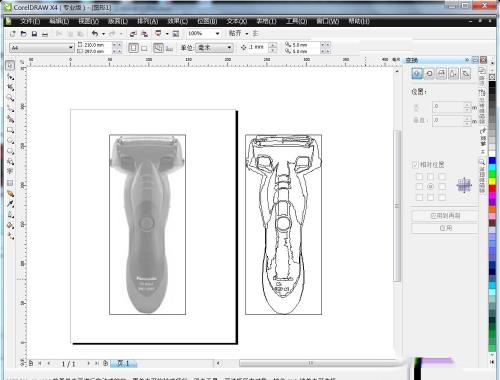Click the 应用 apply button
Image resolution: width=500 pixels, height=380 pixels.
[445, 228]
